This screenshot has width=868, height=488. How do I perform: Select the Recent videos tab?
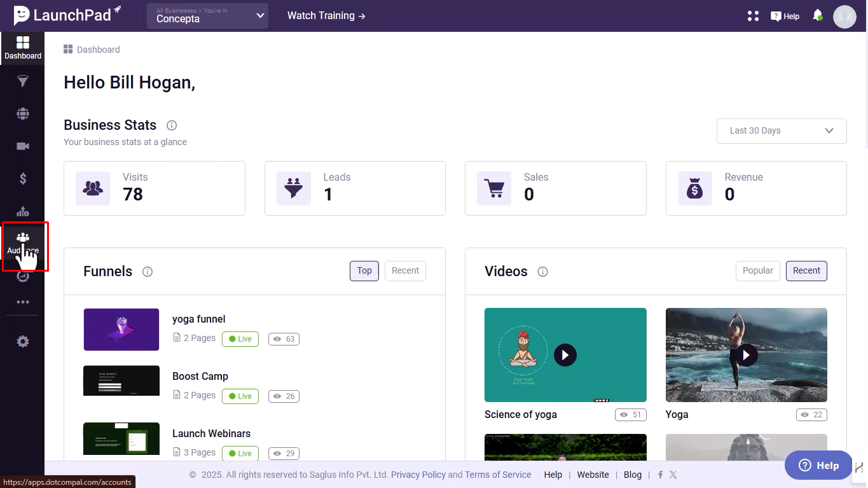click(806, 270)
